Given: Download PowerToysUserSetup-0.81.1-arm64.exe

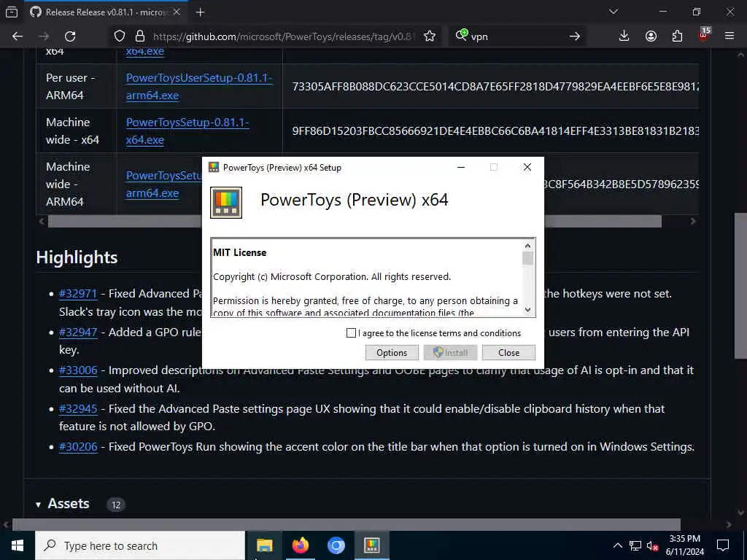Looking at the screenshot, I should coord(199,86).
